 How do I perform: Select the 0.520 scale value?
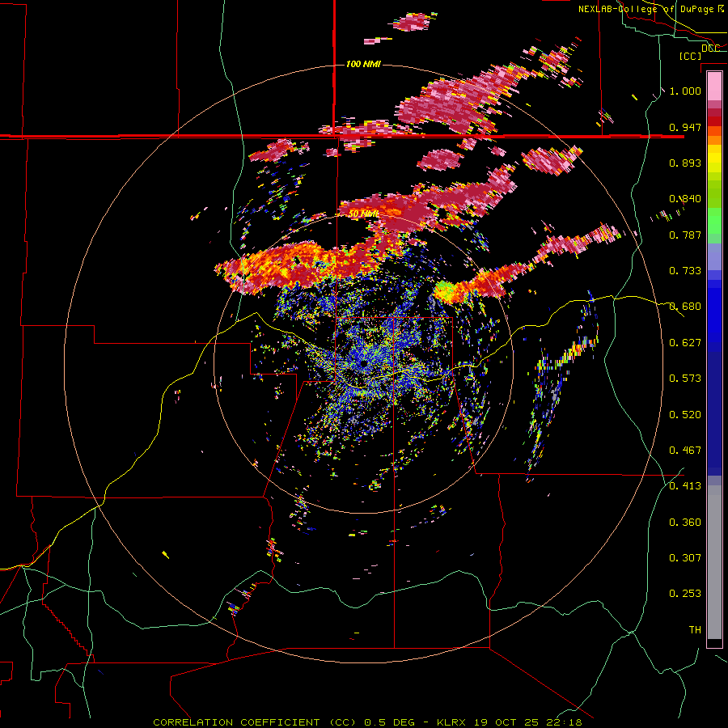click(x=685, y=415)
